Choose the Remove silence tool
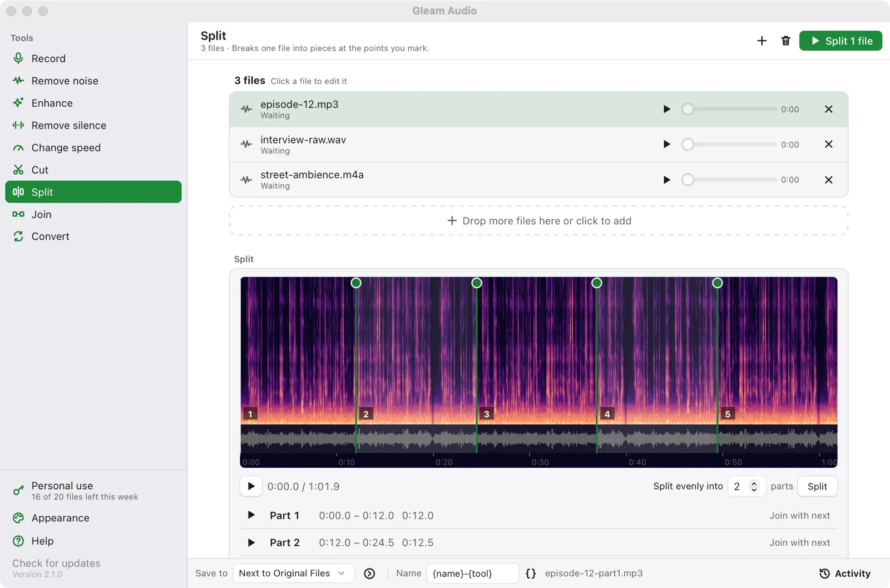Viewport: 890px width, 588px height. pos(93,125)
